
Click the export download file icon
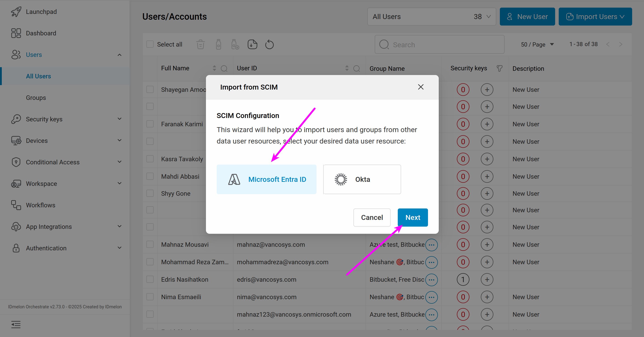pyautogui.click(x=252, y=45)
